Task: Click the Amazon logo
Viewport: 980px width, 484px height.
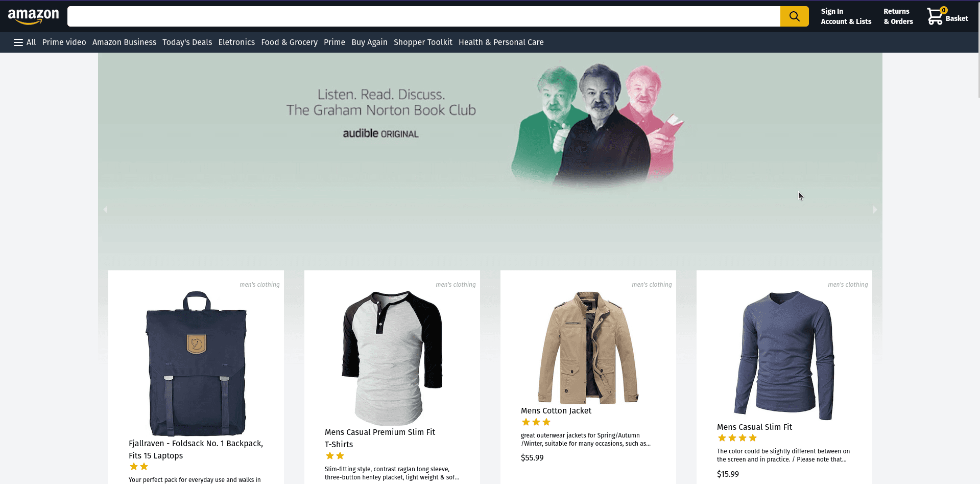Action: [x=33, y=16]
